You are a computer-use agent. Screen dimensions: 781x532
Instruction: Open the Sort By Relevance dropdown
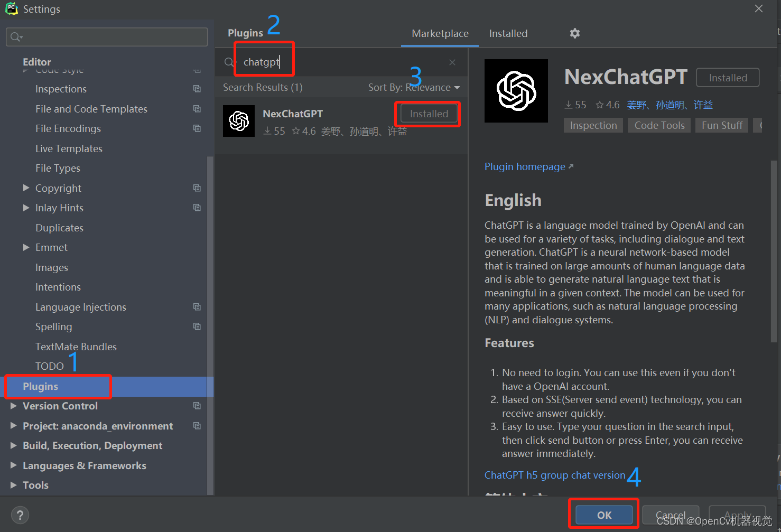tap(414, 87)
